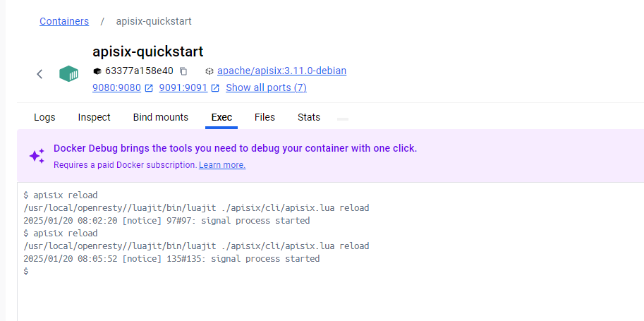
Task: Open the Inspect tab
Action: pos(94,117)
